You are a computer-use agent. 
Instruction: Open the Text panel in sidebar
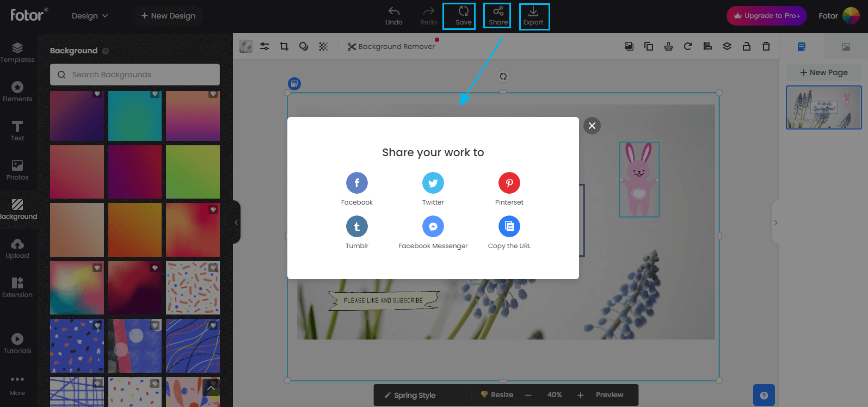coord(17,131)
